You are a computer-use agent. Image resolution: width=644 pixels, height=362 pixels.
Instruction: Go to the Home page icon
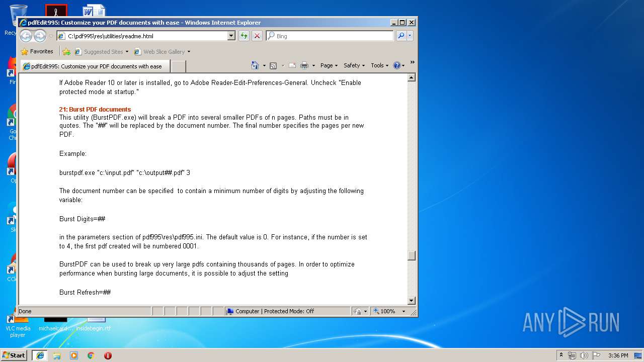coord(255,65)
